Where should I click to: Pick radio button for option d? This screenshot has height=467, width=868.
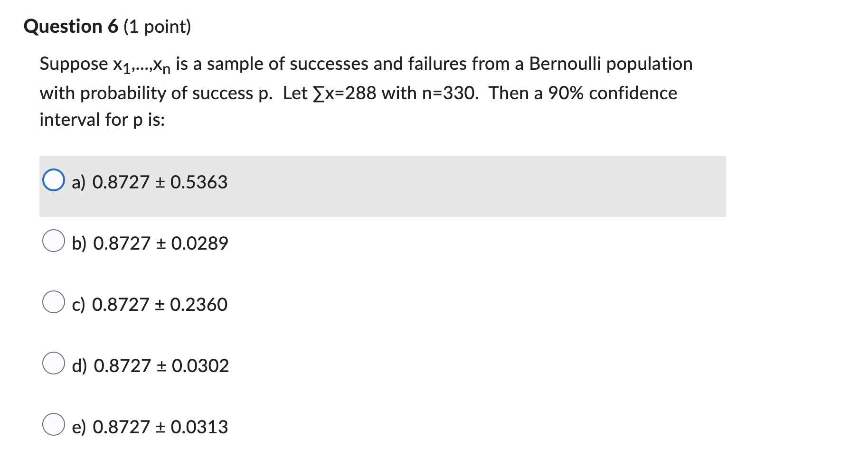(x=54, y=363)
